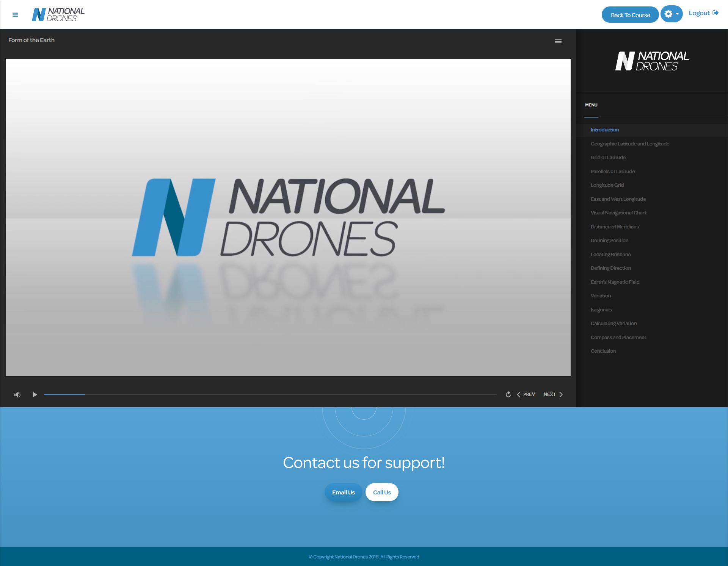
Task: Click the Call Us button
Action: pyautogui.click(x=382, y=492)
